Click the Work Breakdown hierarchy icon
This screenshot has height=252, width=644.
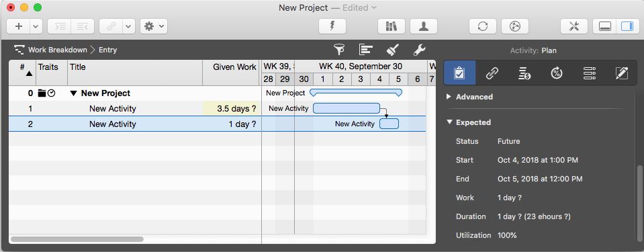[x=19, y=50]
